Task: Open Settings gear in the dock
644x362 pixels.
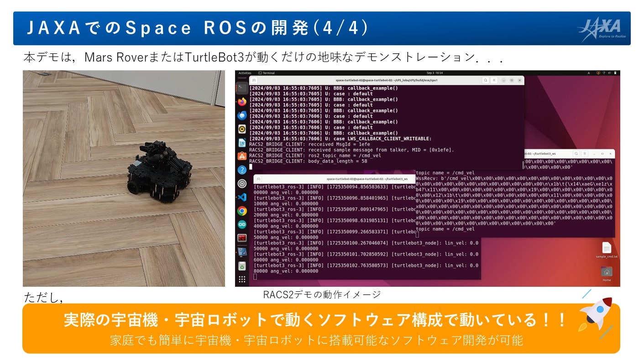Action: click(x=242, y=184)
